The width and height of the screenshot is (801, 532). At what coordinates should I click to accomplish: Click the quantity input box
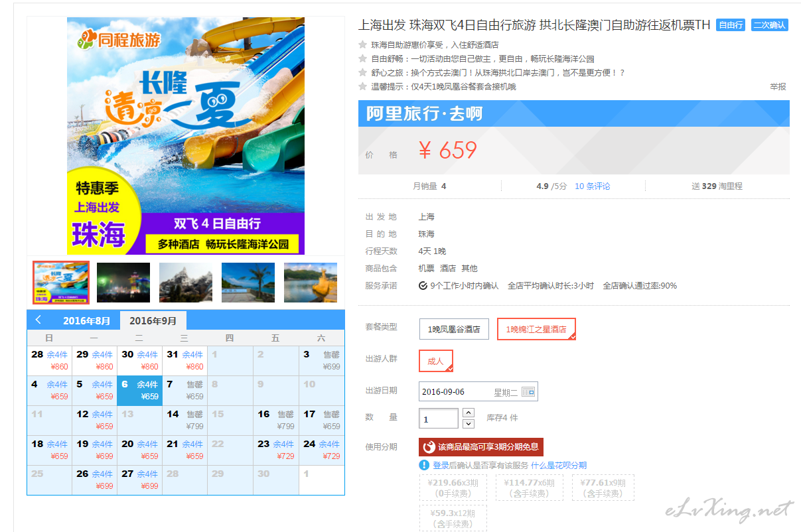[x=439, y=419]
